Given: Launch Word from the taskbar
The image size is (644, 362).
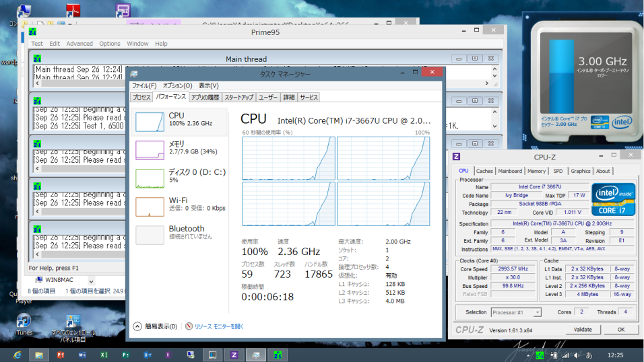Looking at the screenshot, I should (x=82, y=355).
